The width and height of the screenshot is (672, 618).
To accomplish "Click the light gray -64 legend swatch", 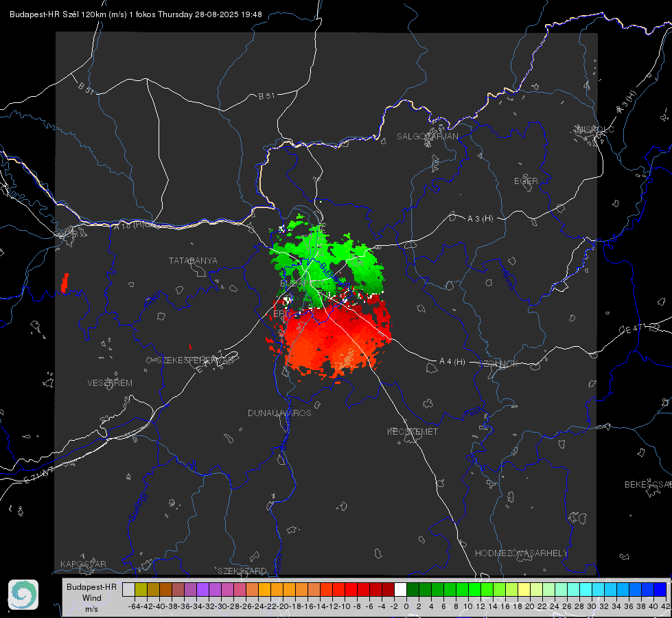I will 128,590.
